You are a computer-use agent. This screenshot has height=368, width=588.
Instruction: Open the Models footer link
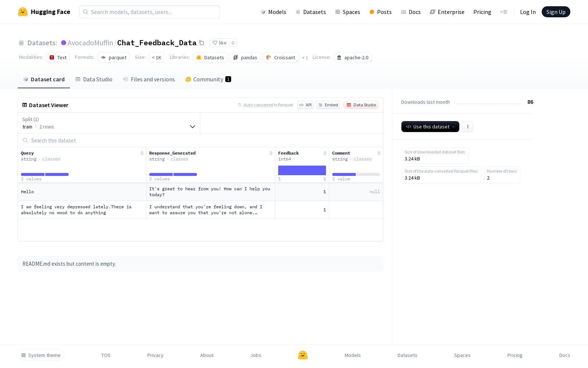point(352,355)
